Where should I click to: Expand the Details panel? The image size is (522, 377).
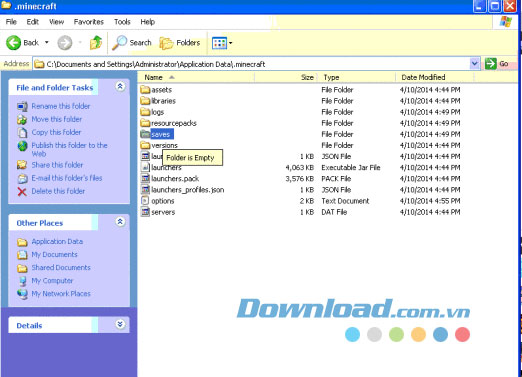pyautogui.click(x=120, y=324)
